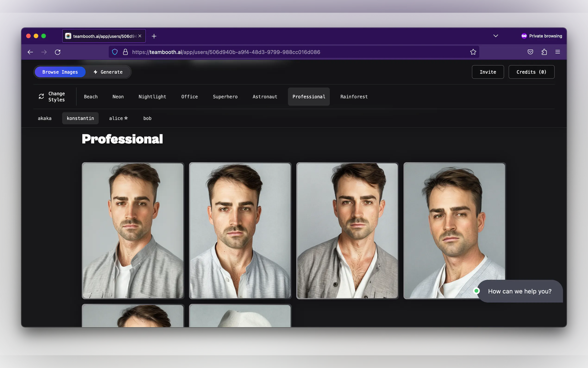The image size is (588, 368).
Task: Switch to Browse Images mode
Action: [60, 72]
